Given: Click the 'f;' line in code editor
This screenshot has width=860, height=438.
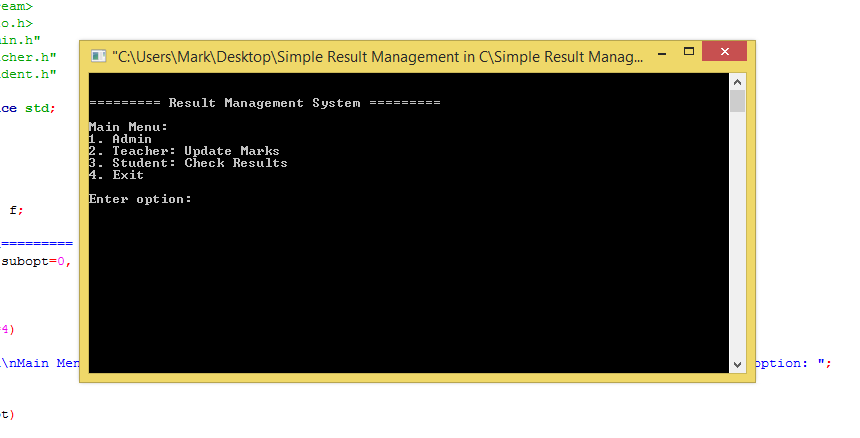Looking at the screenshot, I should pyautogui.click(x=16, y=211).
